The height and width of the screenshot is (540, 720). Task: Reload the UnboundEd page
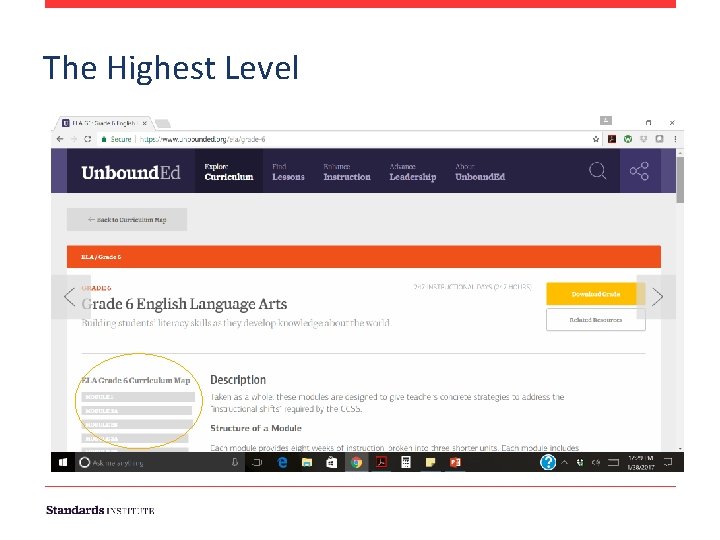pos(88,139)
